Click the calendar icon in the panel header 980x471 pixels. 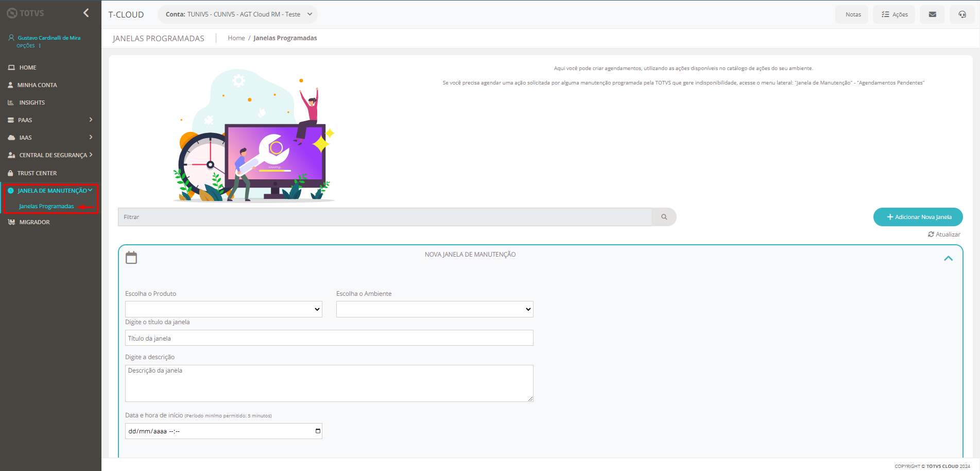click(131, 258)
